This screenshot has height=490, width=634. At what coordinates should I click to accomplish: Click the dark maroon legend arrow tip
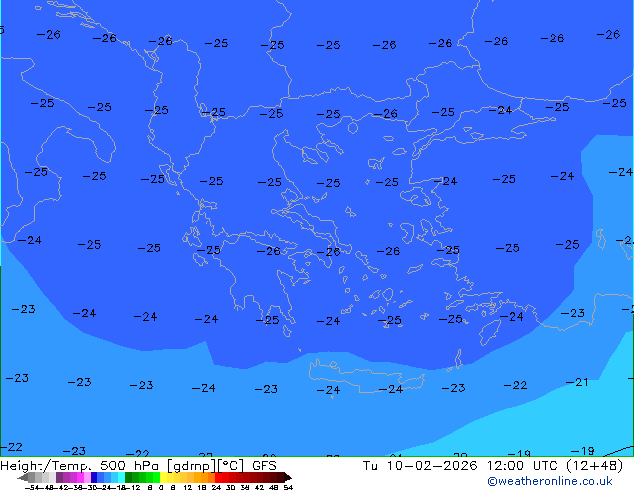click(x=288, y=478)
